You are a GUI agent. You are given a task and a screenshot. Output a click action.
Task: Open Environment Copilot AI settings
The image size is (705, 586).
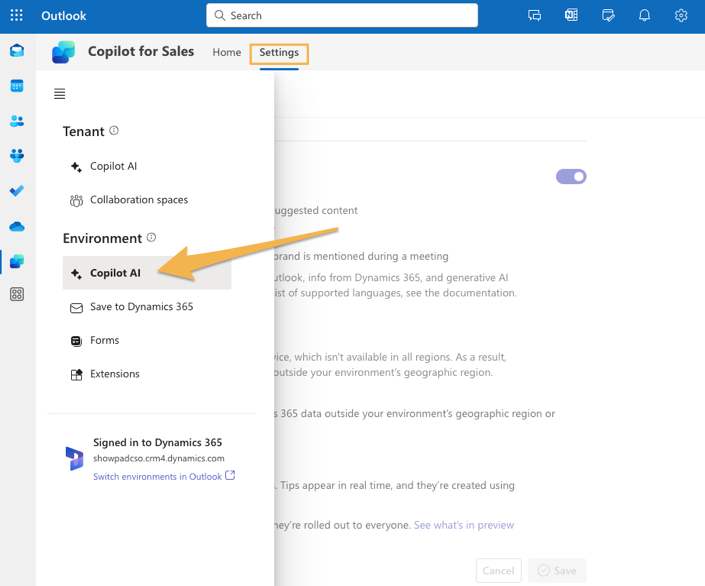147,273
